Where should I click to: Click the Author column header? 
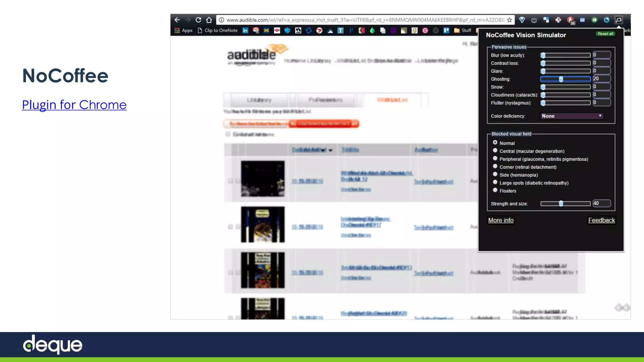click(x=426, y=150)
